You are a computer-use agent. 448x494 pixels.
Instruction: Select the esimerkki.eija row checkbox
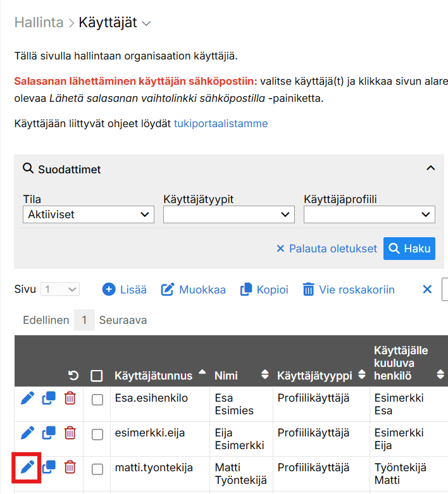pos(97,434)
